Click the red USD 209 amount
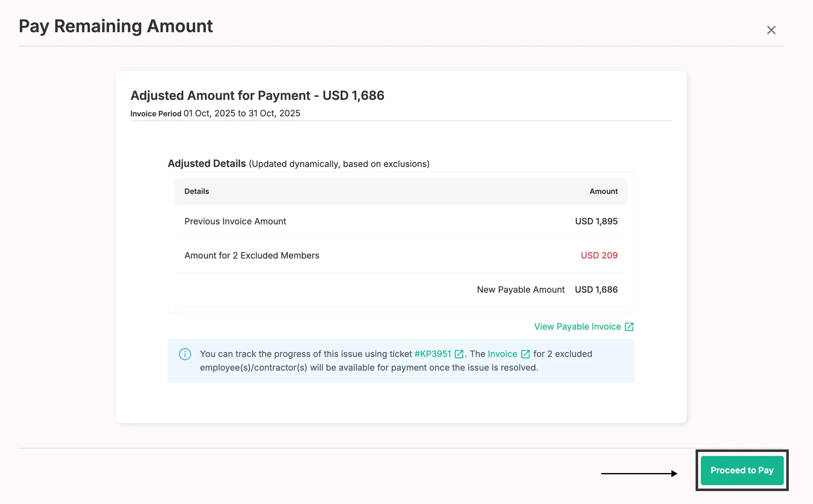The image size is (813, 504). 599,256
